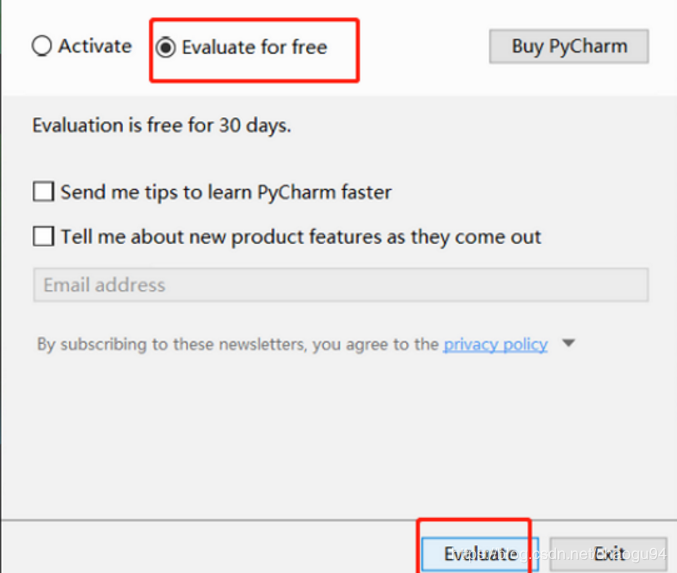Click the circle next to Activate
677x573 pixels.
point(42,46)
